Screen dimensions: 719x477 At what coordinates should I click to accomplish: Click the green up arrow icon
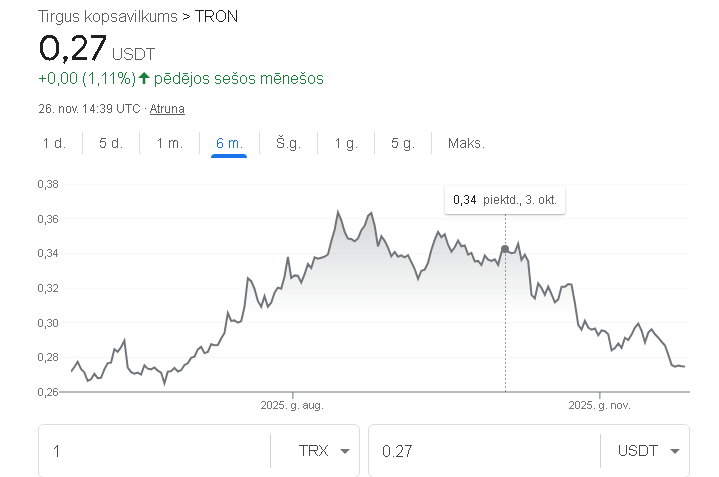pos(144,78)
